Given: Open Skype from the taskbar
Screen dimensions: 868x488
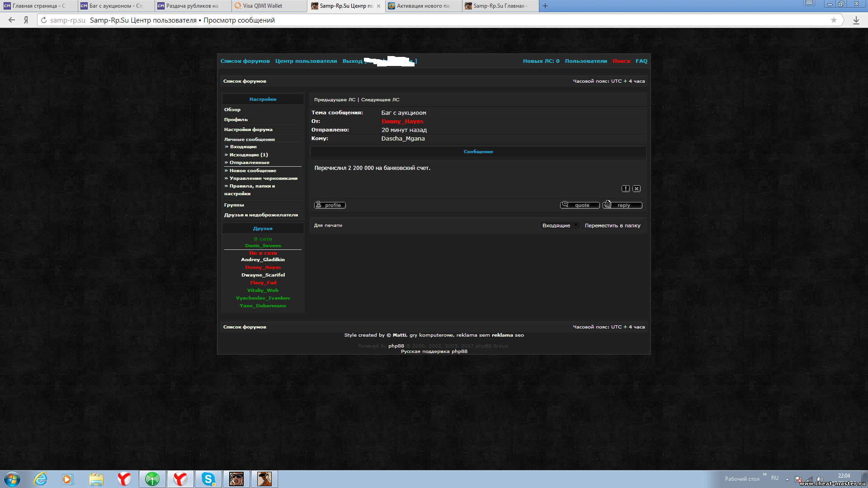Looking at the screenshot, I should 208,479.
